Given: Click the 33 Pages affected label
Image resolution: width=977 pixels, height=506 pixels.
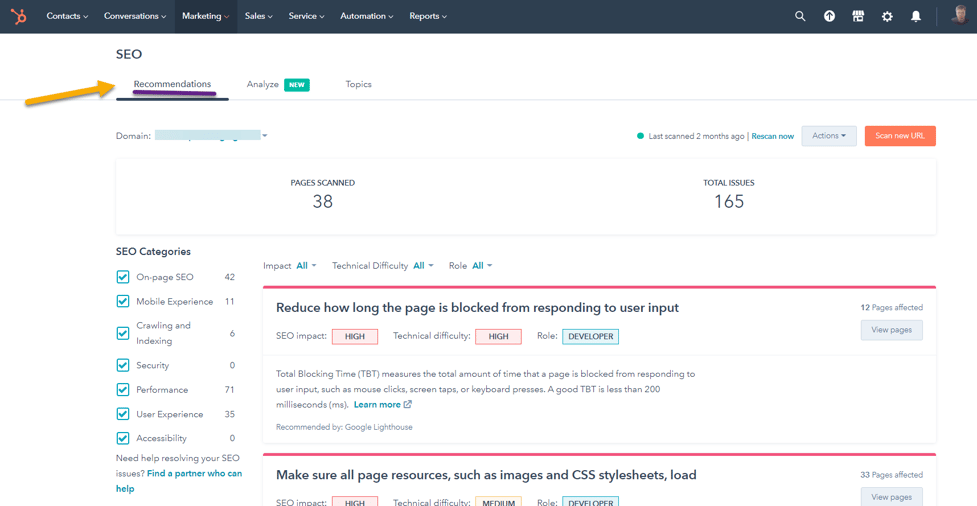Looking at the screenshot, I should [892, 475].
